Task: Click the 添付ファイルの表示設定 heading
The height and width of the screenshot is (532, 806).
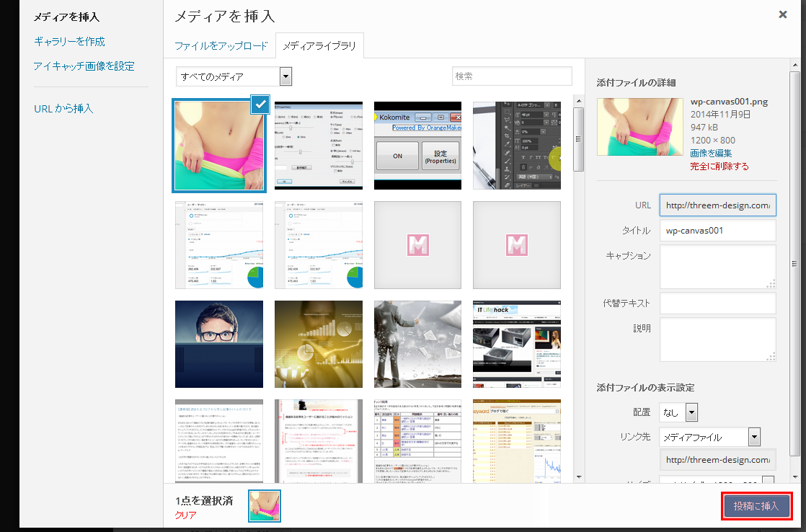Action: click(646, 388)
